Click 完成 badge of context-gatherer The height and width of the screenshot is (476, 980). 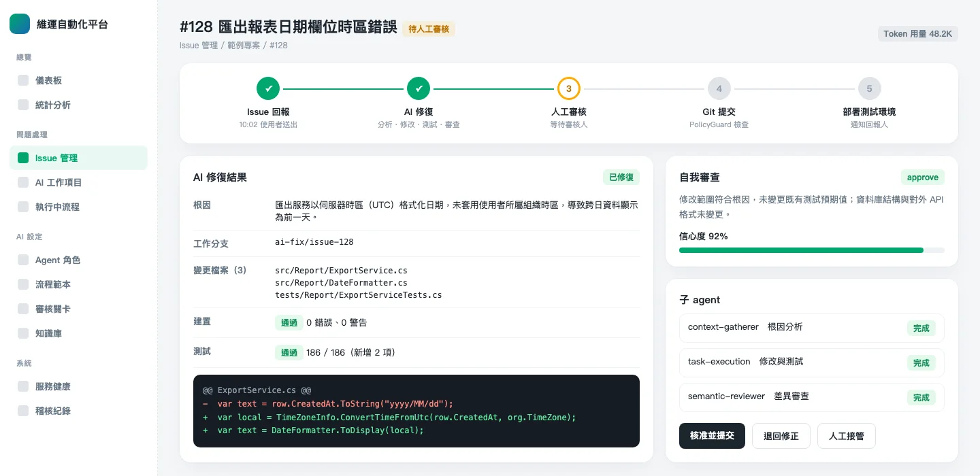[x=921, y=328]
